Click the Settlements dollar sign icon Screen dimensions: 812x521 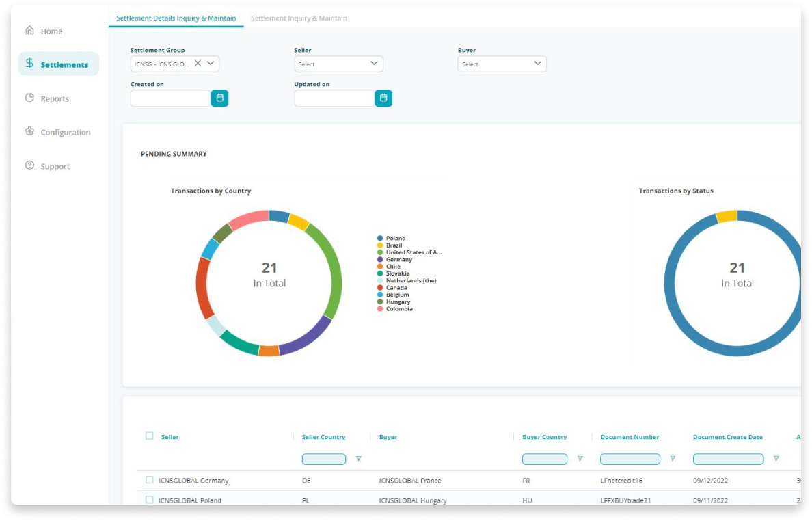tap(29, 64)
